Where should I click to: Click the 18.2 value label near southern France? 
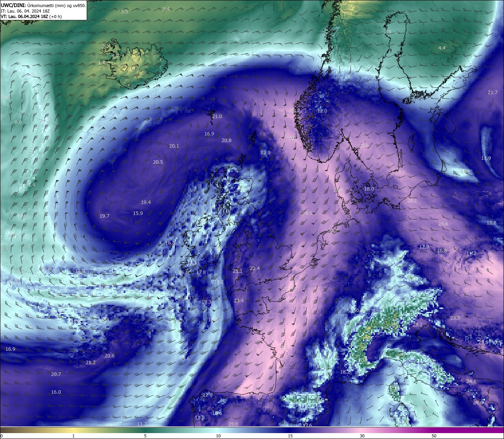click(x=345, y=372)
